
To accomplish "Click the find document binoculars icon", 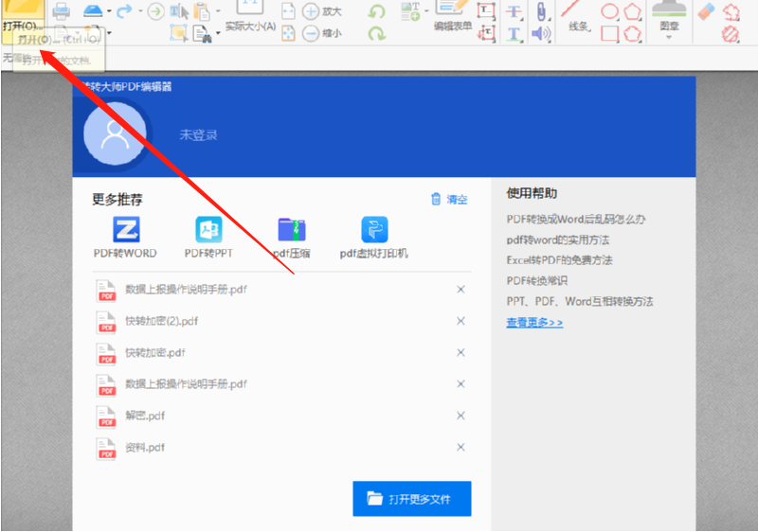I will tap(202, 34).
